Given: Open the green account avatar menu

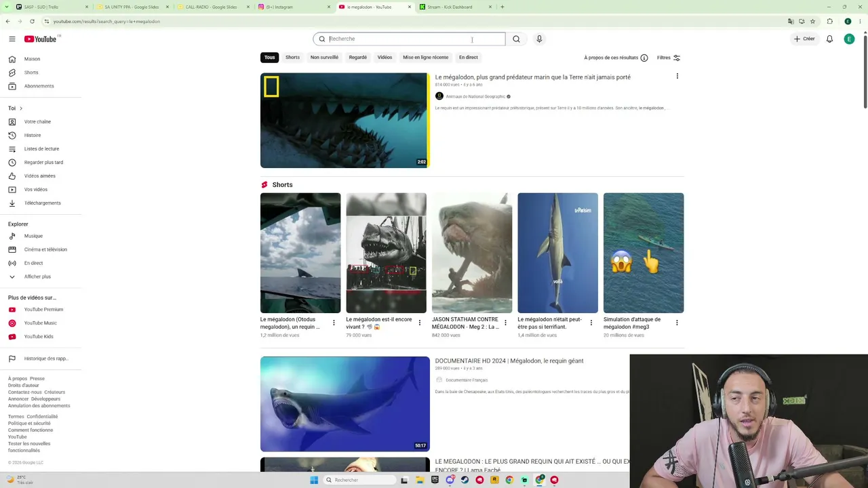Looking at the screenshot, I should pyautogui.click(x=849, y=39).
